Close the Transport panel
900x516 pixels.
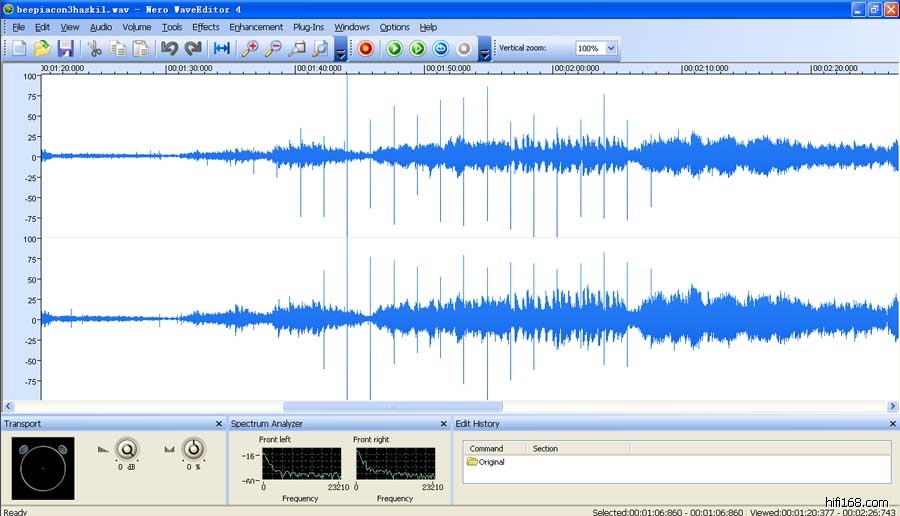pyautogui.click(x=219, y=424)
